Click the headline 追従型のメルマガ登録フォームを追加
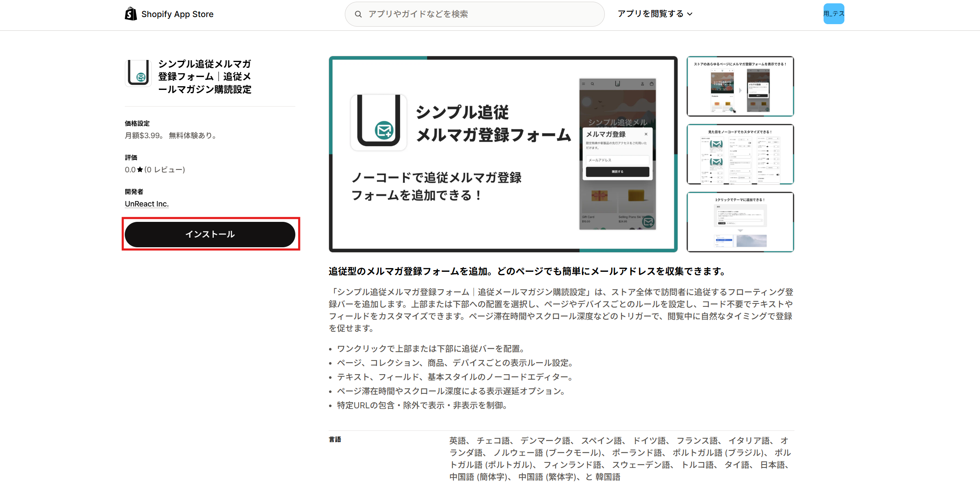The height and width of the screenshot is (492, 980). (527, 271)
